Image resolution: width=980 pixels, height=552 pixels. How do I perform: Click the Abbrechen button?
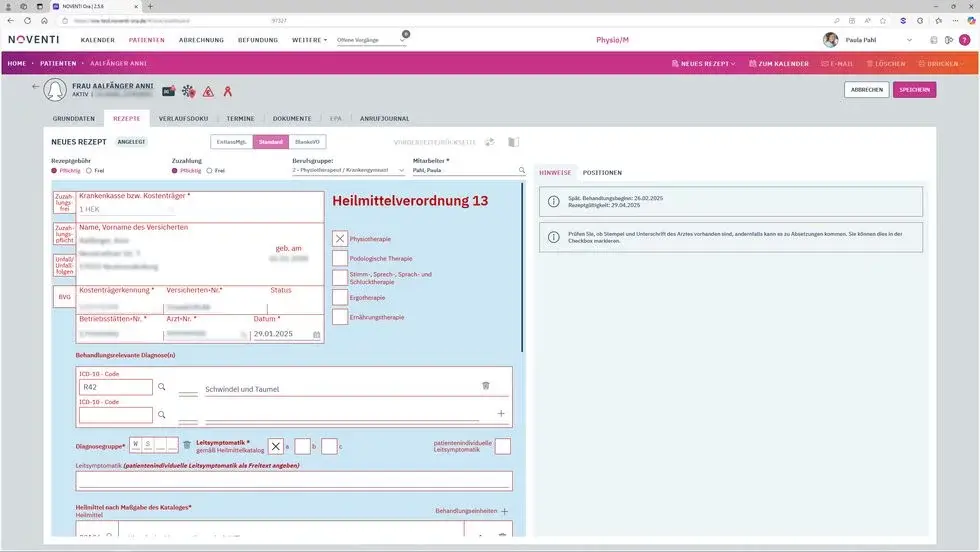click(866, 89)
